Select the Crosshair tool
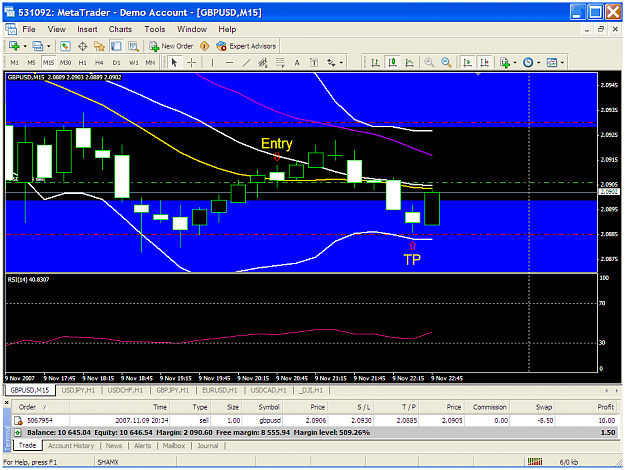This screenshot has width=625, height=470. tap(192, 63)
